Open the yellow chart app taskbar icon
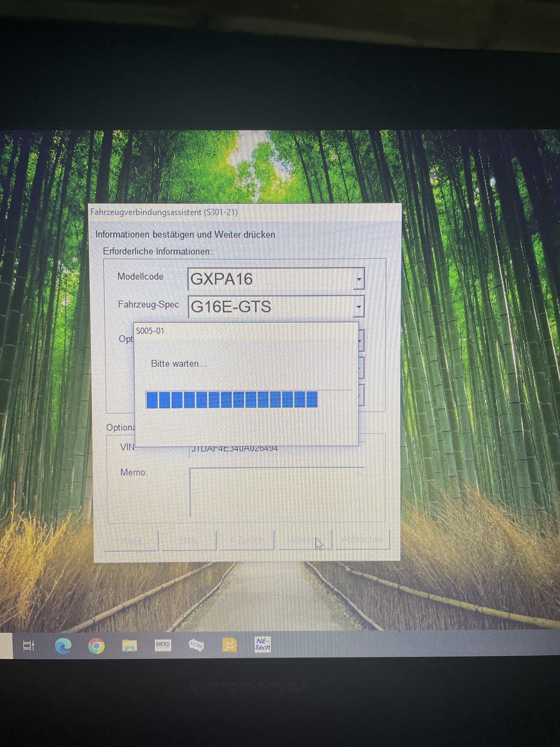The image size is (560, 747). pos(229,645)
